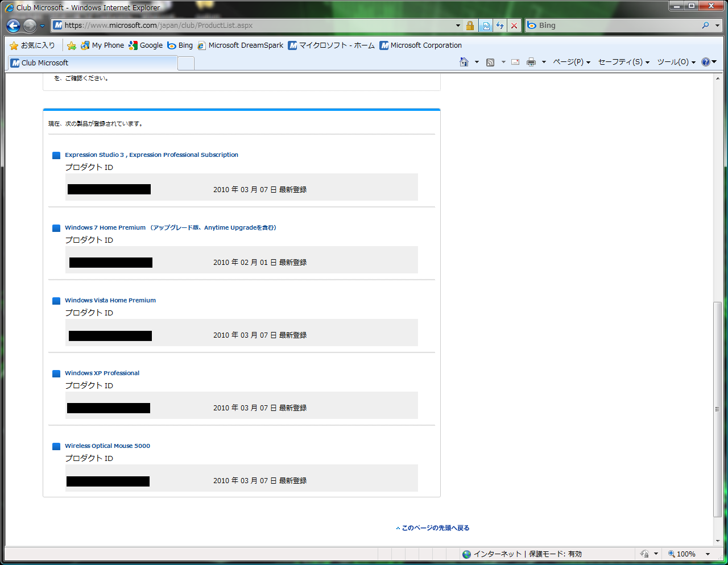Toggle the Compatibility View icon
Viewport: 728px width, 565px height.
pos(485,26)
